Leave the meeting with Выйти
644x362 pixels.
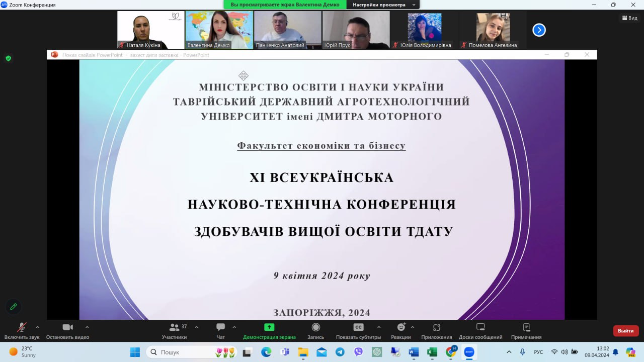pos(626,331)
